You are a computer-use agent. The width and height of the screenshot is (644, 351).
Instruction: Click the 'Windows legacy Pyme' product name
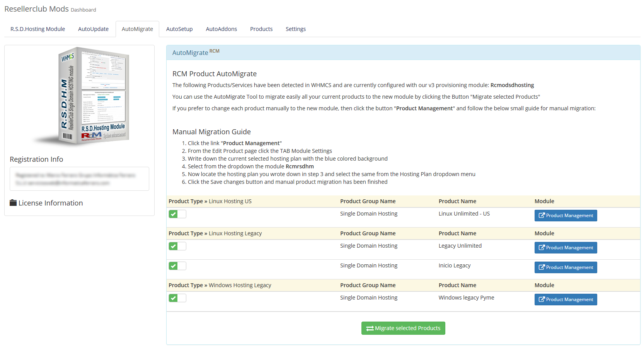(x=466, y=298)
